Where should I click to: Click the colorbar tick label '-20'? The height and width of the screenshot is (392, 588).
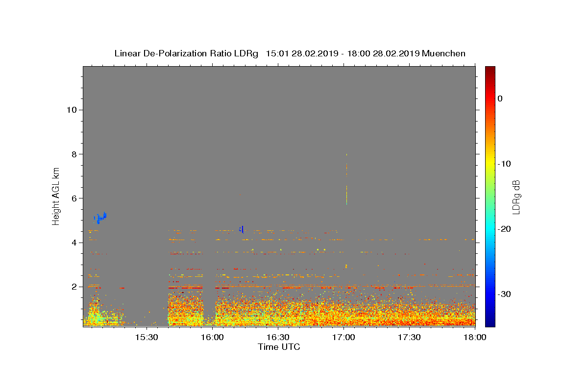pyautogui.click(x=503, y=229)
